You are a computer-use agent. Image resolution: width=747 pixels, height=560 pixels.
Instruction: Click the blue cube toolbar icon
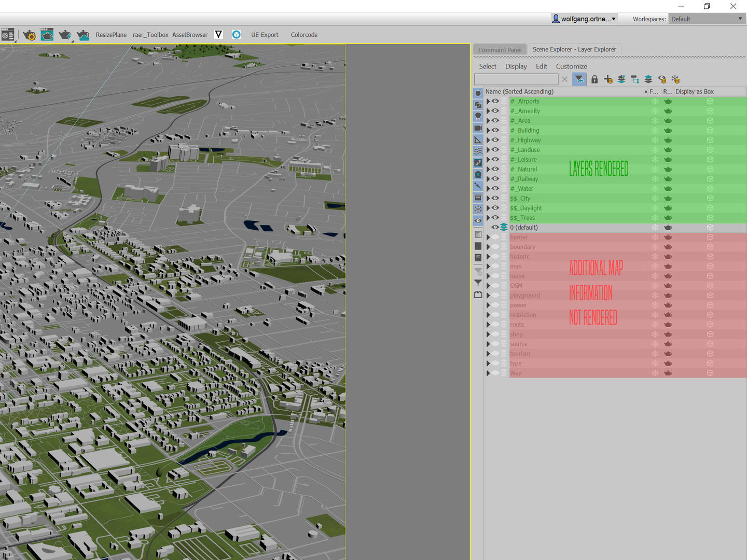pos(237,34)
